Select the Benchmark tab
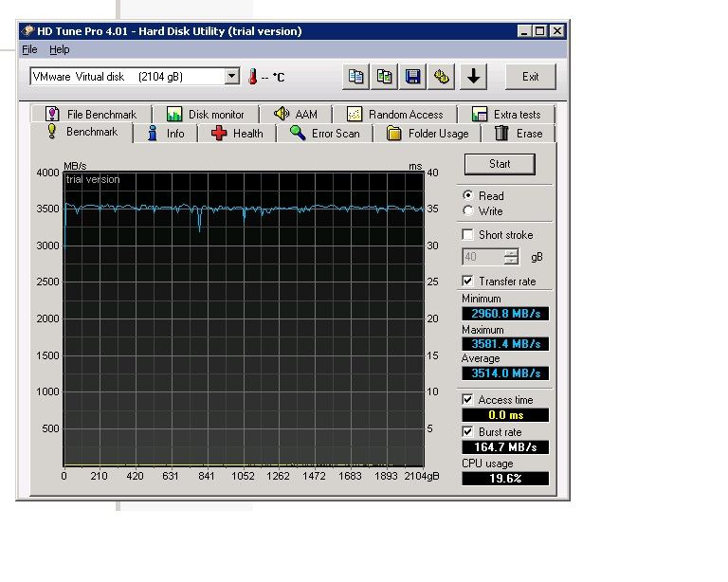The image size is (728, 582). tap(82, 133)
